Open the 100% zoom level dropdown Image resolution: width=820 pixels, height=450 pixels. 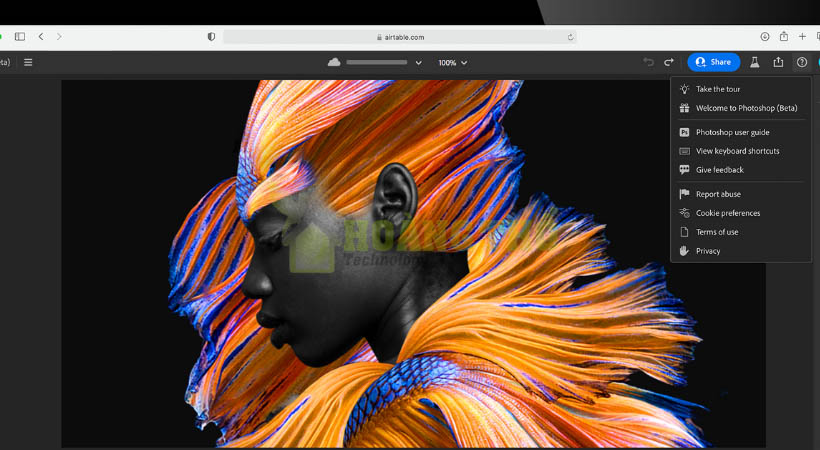click(452, 63)
